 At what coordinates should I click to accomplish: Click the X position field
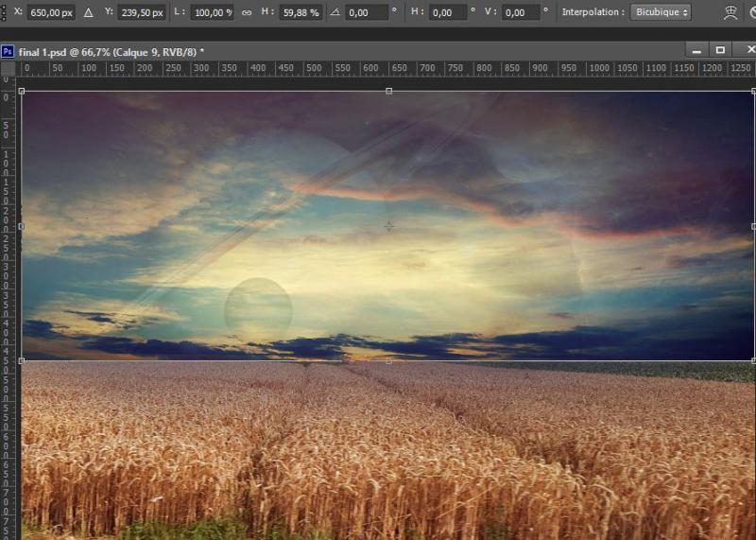tap(51, 13)
